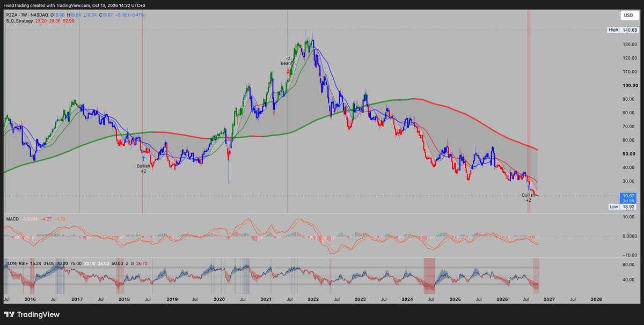Click the strategy value 29.30
644x325 pixels.
(x=54, y=21)
